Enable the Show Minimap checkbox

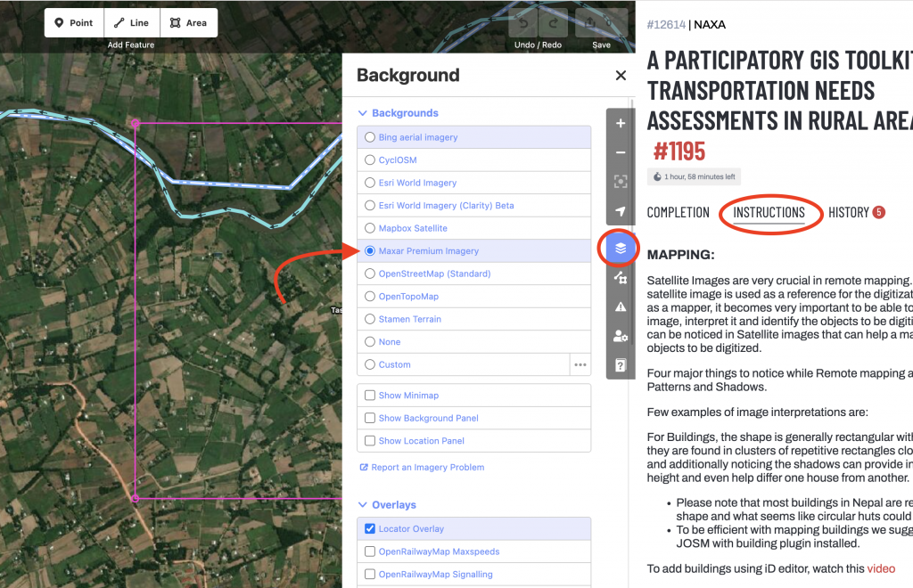pos(371,395)
